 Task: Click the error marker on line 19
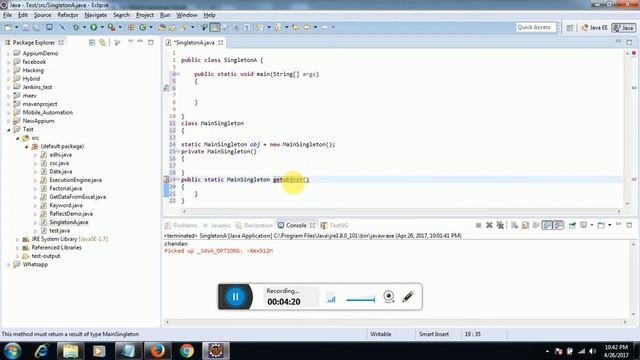[167, 180]
